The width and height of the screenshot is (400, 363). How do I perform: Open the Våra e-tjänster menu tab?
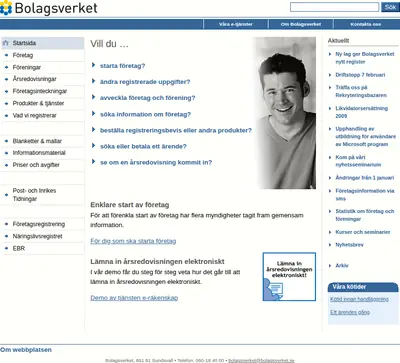point(236,24)
